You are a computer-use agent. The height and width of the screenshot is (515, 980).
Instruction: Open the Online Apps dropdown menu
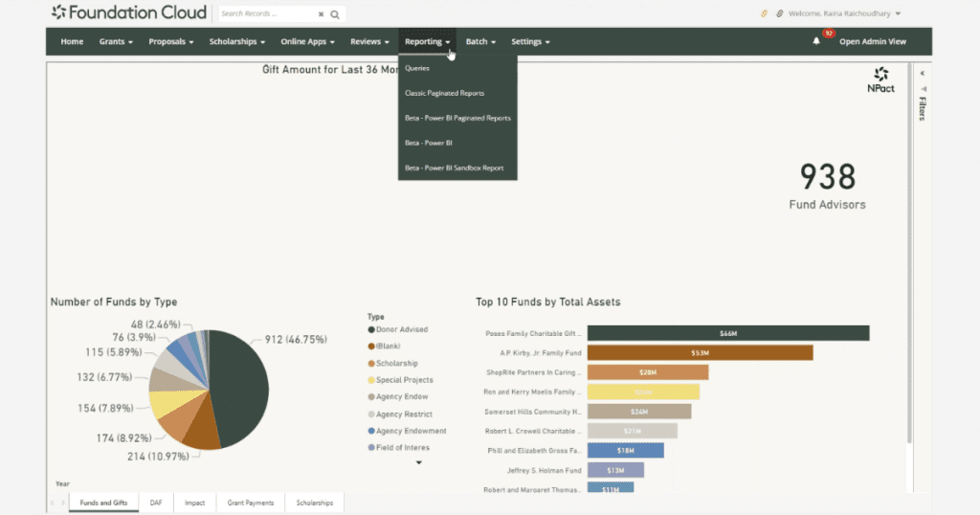click(307, 41)
